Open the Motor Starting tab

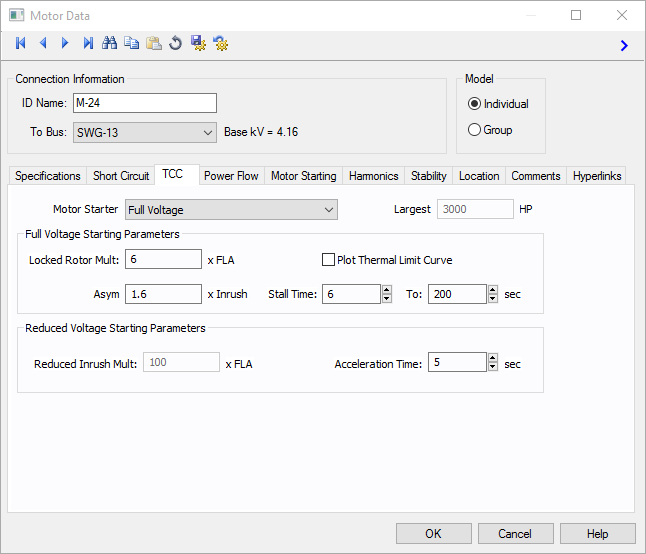pos(303,176)
